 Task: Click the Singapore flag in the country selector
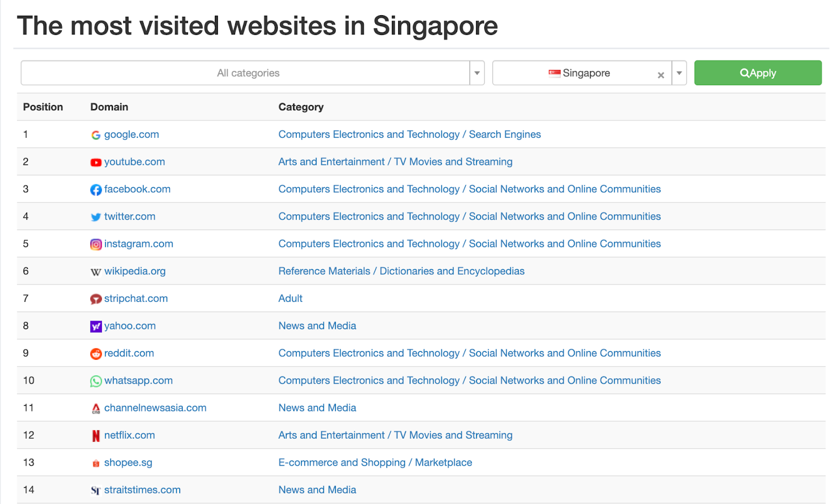(554, 73)
